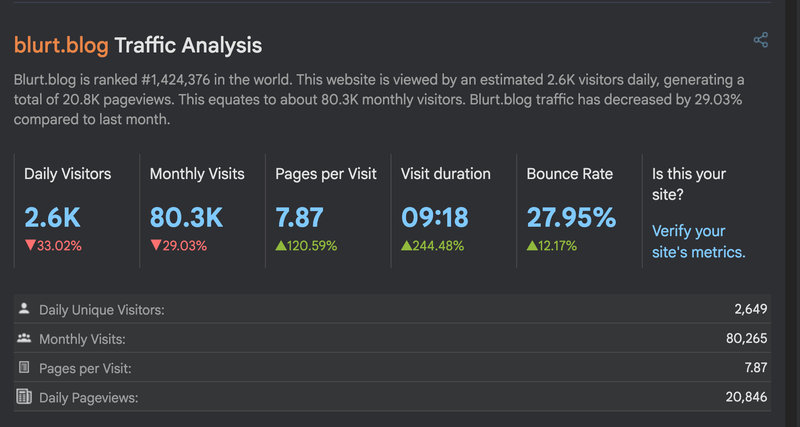Click the Monthly Visits card label
Image resolution: width=800 pixels, height=427 pixels.
[x=197, y=174]
